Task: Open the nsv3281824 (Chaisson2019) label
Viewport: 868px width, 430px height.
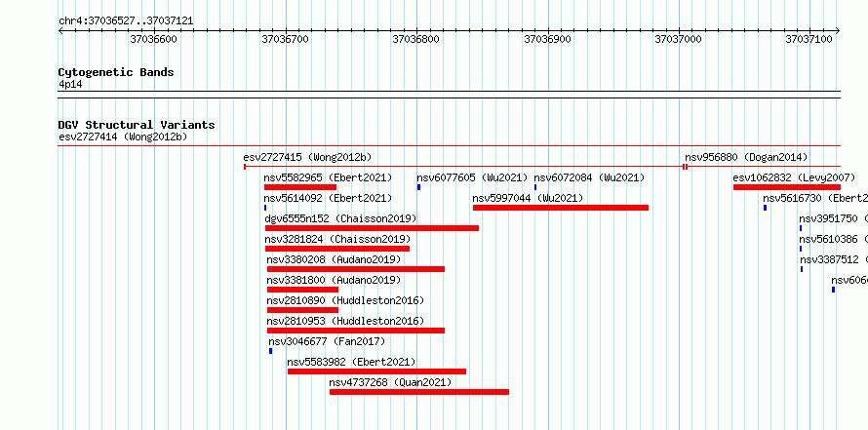Action: point(337,239)
